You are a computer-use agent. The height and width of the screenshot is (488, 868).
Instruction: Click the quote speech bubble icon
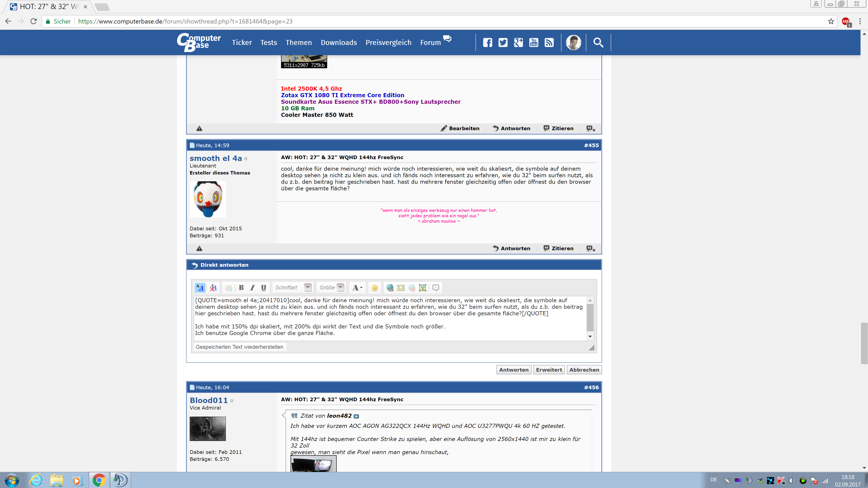pyautogui.click(x=435, y=288)
